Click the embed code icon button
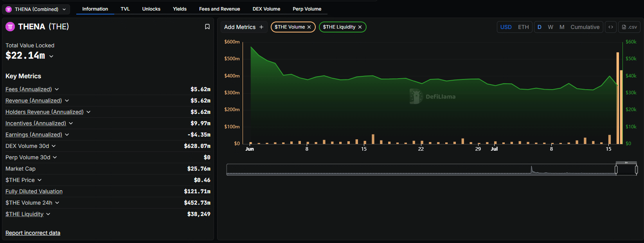 tap(611, 27)
